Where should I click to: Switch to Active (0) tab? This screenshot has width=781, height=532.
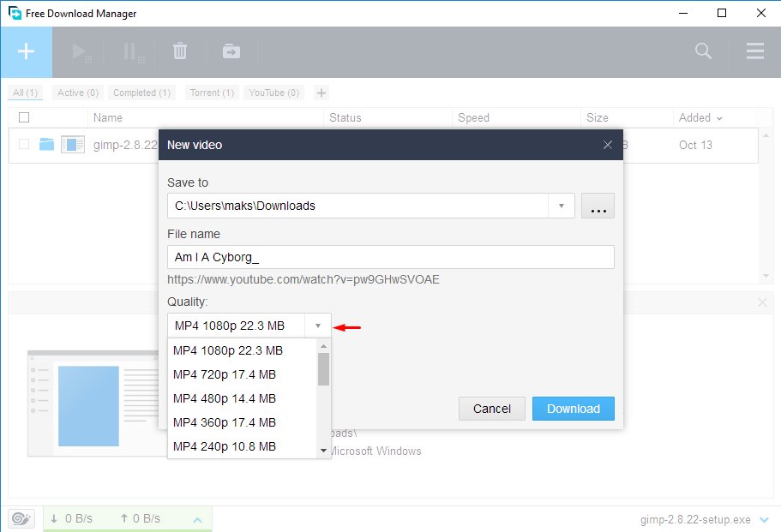pyautogui.click(x=78, y=93)
